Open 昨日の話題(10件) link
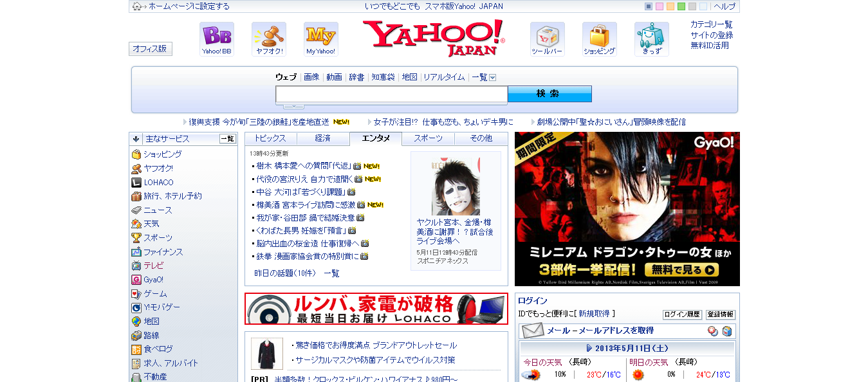The height and width of the screenshot is (382, 868). pos(285,273)
